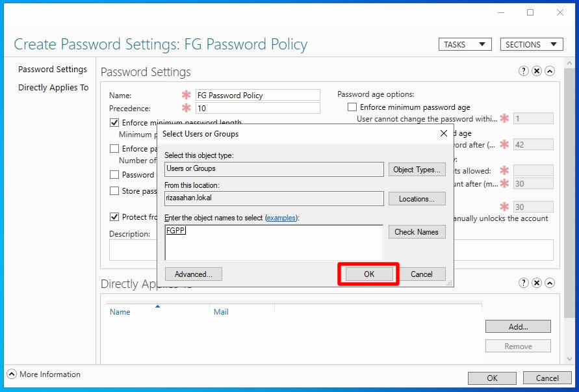Open the SECTIONS dropdown
The width and height of the screenshot is (579, 392).
(532, 44)
